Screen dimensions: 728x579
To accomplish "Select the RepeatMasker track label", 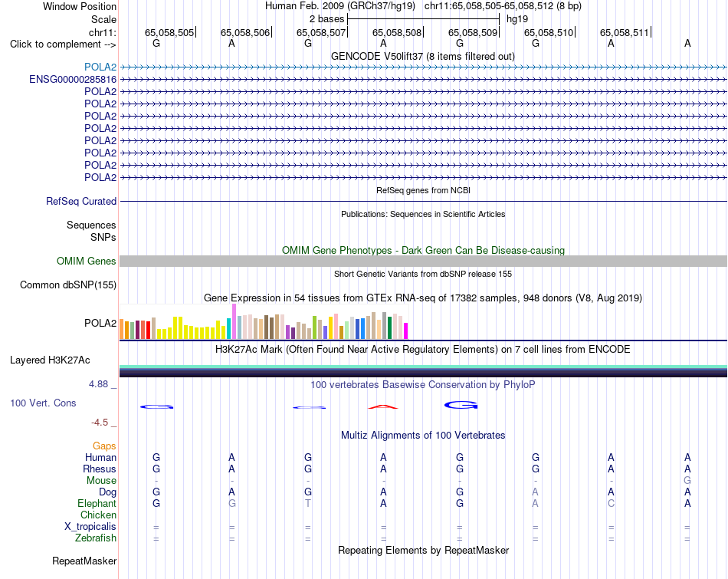I will (x=84, y=561).
